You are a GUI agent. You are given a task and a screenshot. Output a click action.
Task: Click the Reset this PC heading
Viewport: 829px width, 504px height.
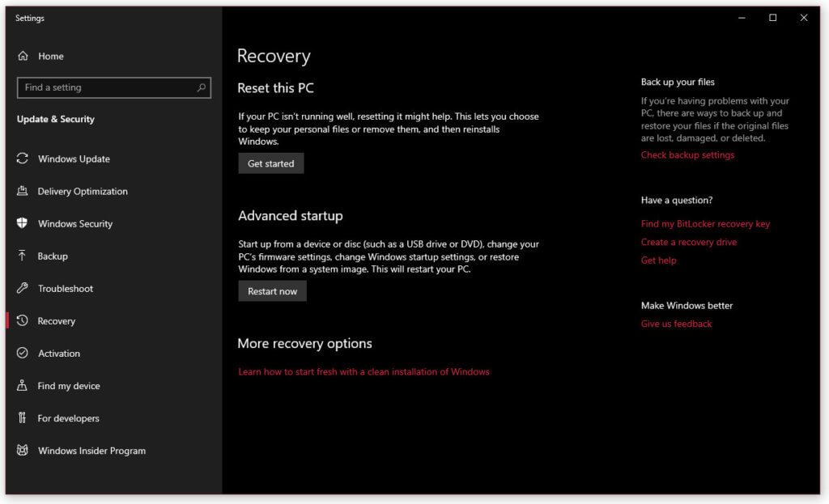[x=275, y=88]
